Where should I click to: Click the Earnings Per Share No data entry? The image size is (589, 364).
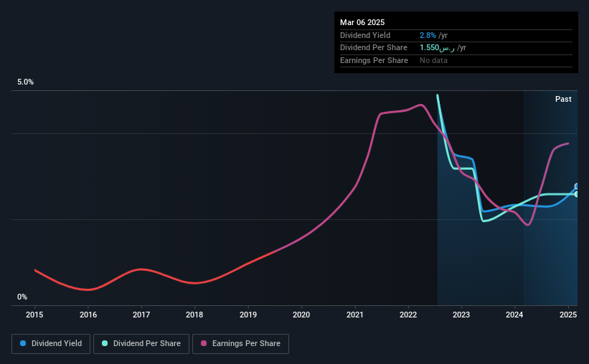tap(433, 60)
